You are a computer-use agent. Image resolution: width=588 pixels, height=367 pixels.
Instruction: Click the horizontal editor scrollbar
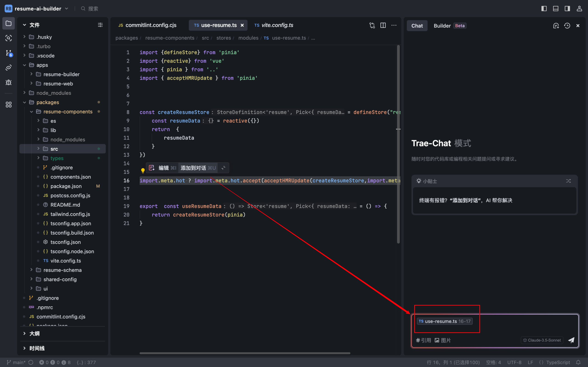(245, 353)
